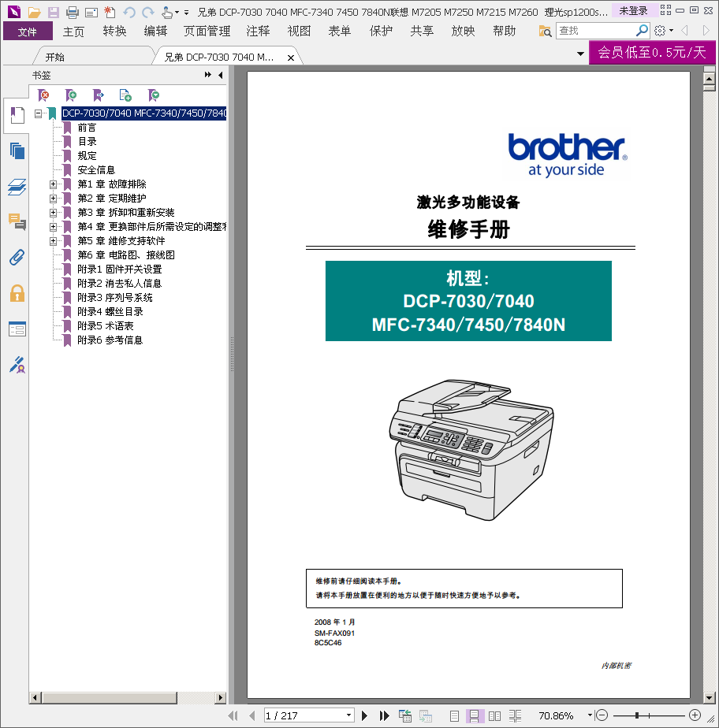Click the delete bookmark icon
This screenshot has height=728, width=719.
click(43, 95)
